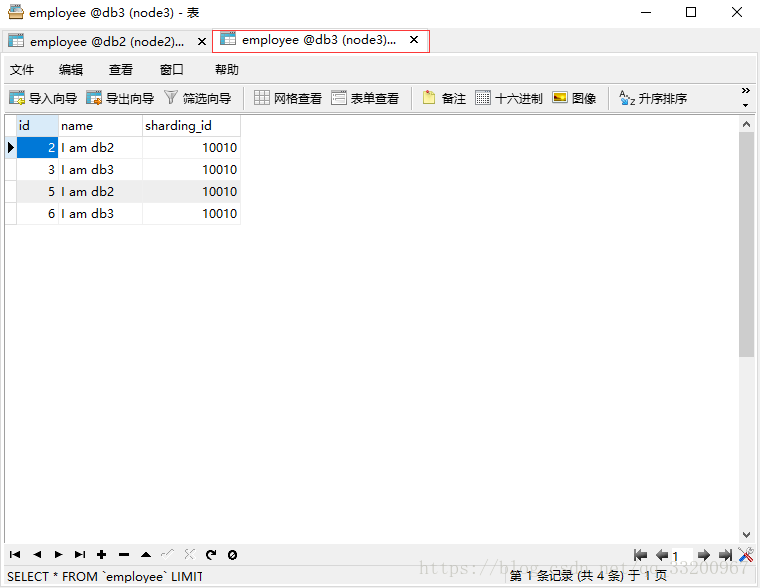The image size is (760, 588).
Task: Open the Import Wizard (导入向导)
Action: tap(43, 98)
